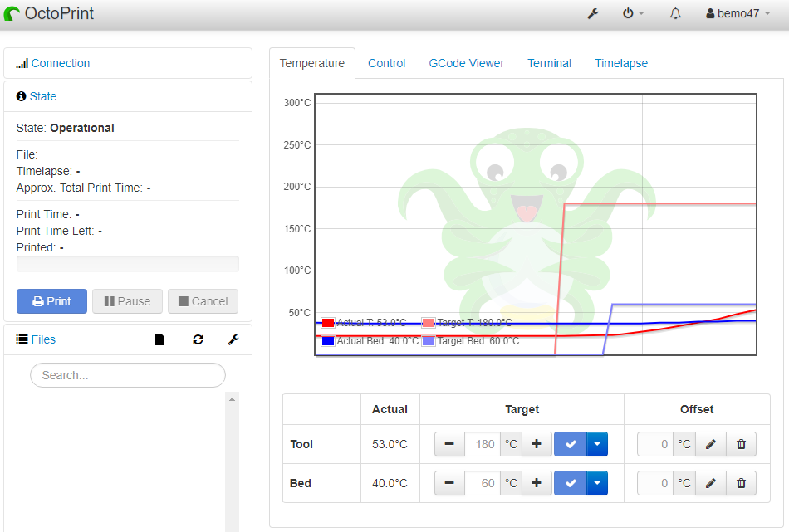Click the Tool target temperature field
789x532 pixels.
click(x=482, y=444)
